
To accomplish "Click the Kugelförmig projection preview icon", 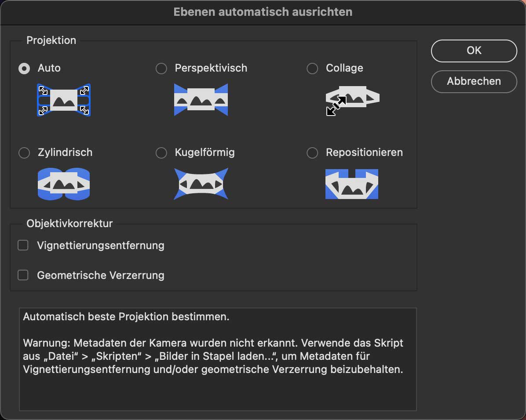I will [x=201, y=184].
